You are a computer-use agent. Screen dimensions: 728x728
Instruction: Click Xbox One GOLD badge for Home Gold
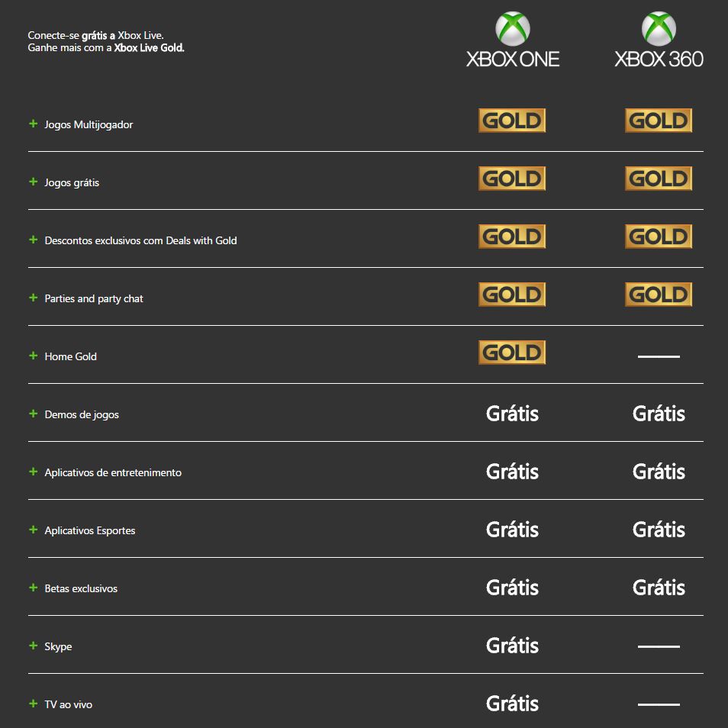click(x=512, y=353)
